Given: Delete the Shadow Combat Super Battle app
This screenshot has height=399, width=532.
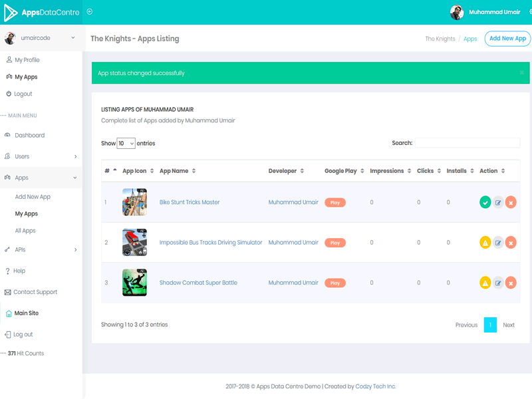Looking at the screenshot, I should coord(511,283).
